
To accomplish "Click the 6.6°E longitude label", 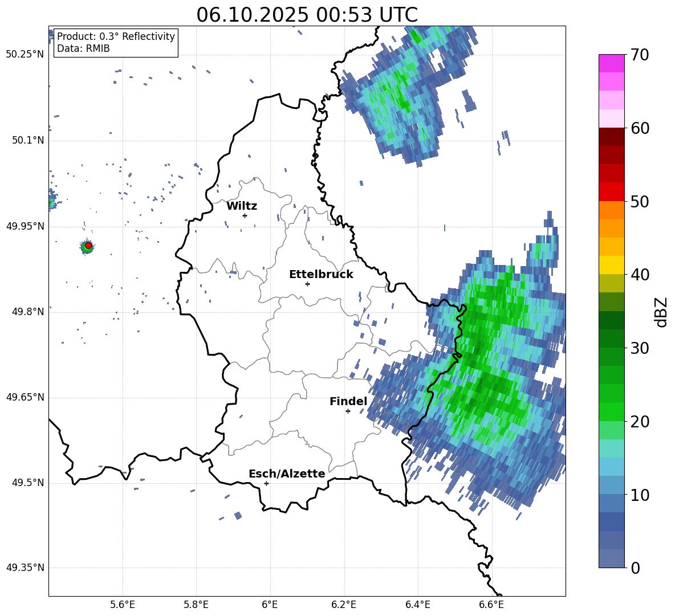I will point(491,605).
